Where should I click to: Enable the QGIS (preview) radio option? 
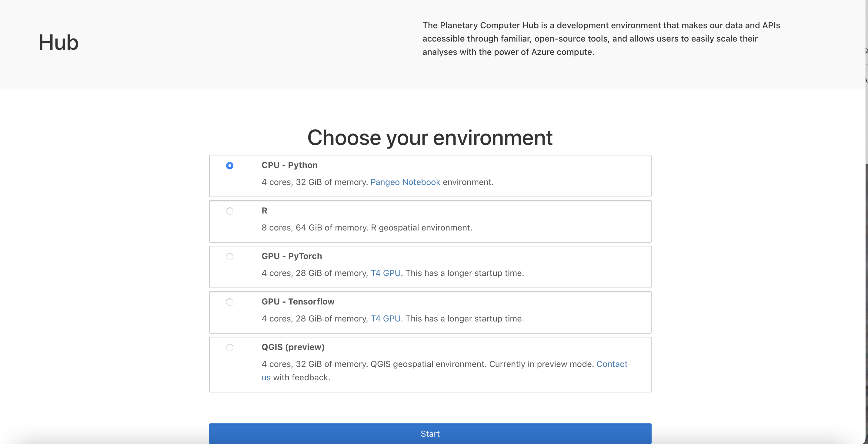(x=229, y=348)
